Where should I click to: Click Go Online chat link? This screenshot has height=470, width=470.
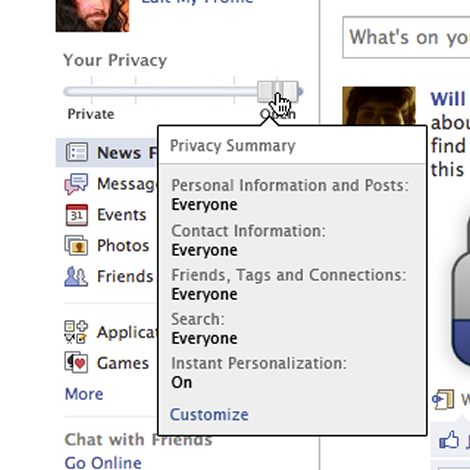coord(103,463)
